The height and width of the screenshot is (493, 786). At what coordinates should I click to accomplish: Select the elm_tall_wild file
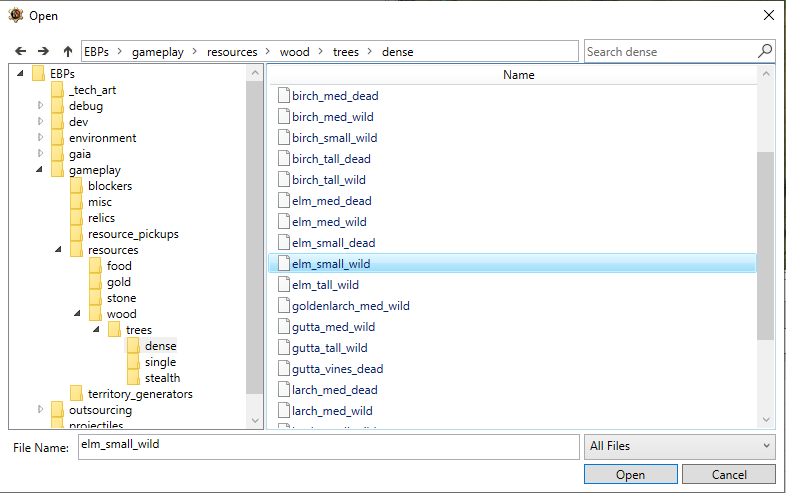coord(325,285)
